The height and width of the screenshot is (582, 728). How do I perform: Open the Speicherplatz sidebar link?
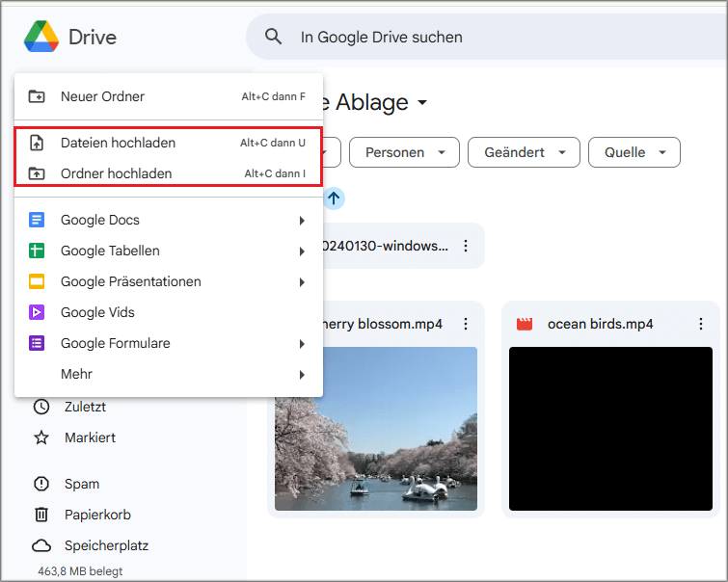(x=106, y=545)
